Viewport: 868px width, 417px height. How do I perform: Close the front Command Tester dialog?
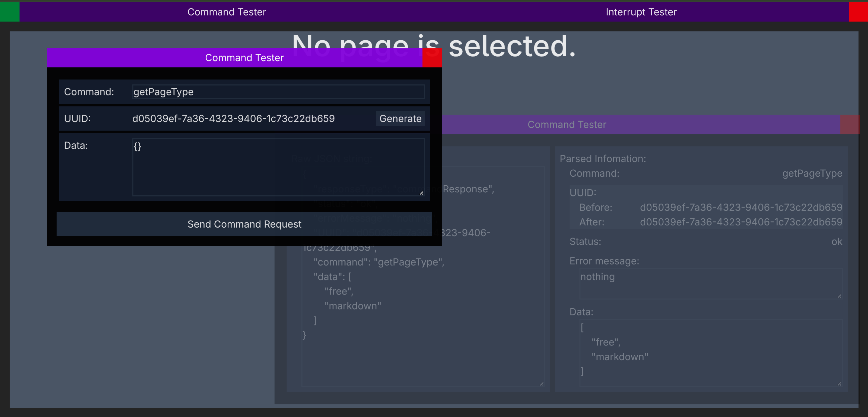432,57
